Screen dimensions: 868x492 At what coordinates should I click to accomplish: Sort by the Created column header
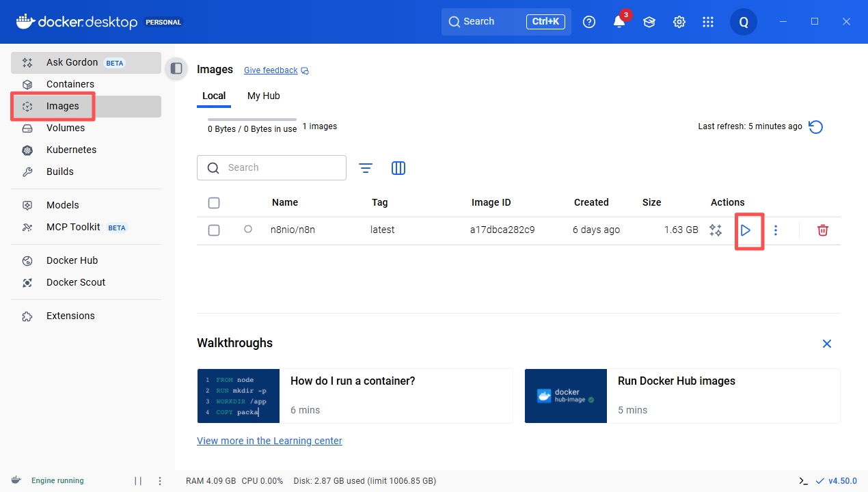pyautogui.click(x=591, y=202)
